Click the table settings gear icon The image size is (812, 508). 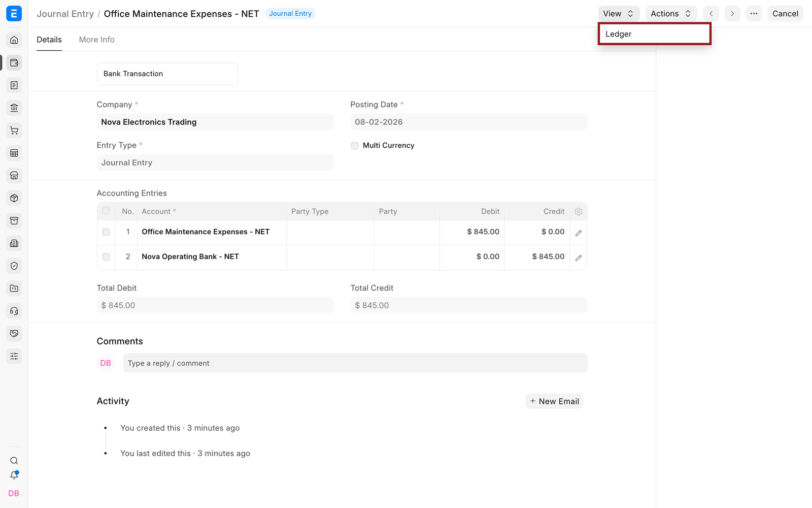[x=579, y=212]
